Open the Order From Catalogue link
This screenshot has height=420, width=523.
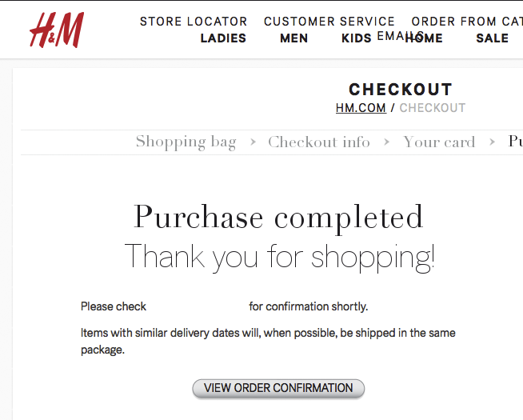pos(467,22)
